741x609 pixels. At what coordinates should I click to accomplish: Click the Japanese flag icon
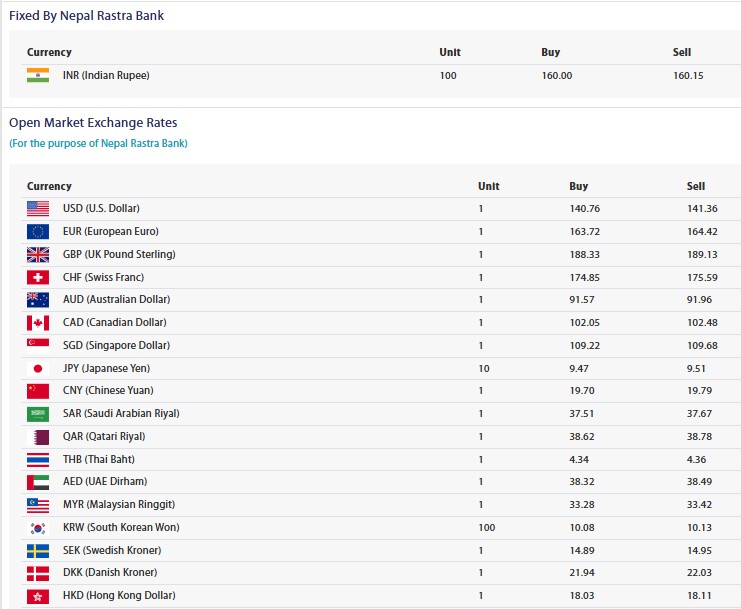[38, 368]
